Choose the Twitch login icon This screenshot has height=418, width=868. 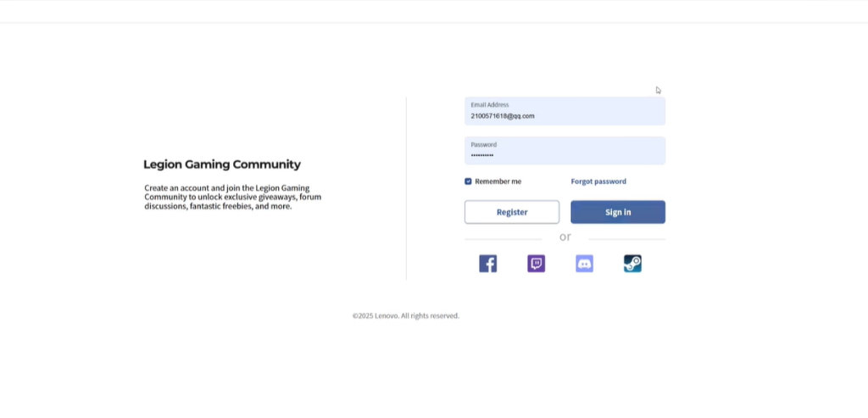tap(536, 264)
